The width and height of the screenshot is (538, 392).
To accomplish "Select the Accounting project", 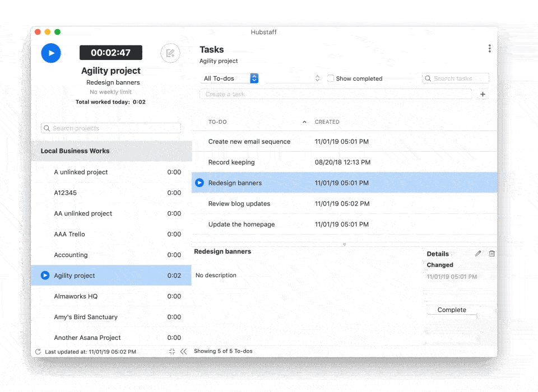I will pos(111,255).
